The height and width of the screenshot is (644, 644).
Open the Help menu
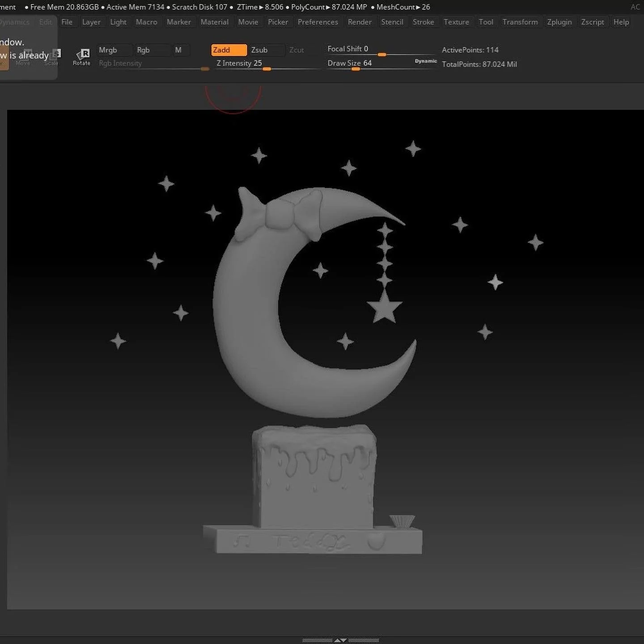tap(621, 22)
